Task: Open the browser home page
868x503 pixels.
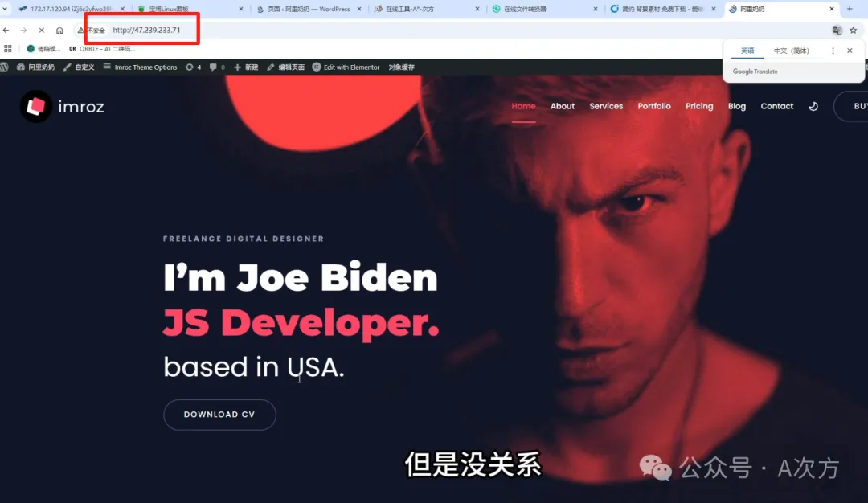Action: [x=59, y=31]
